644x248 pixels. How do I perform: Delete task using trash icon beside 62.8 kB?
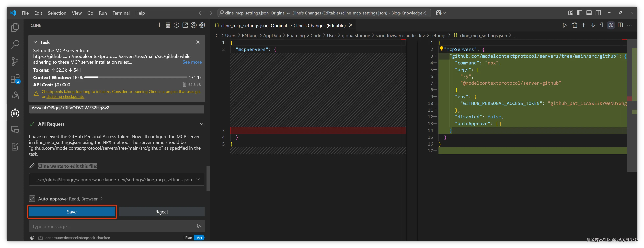point(184,85)
